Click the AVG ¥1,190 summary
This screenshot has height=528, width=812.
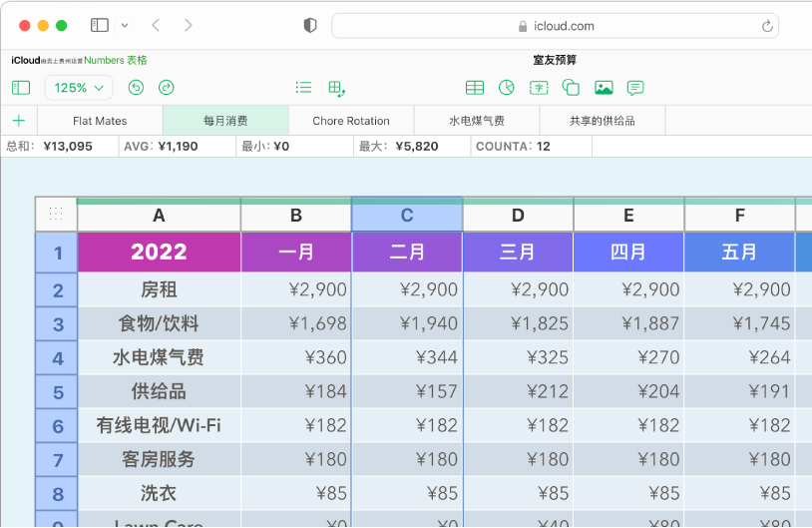point(178,146)
